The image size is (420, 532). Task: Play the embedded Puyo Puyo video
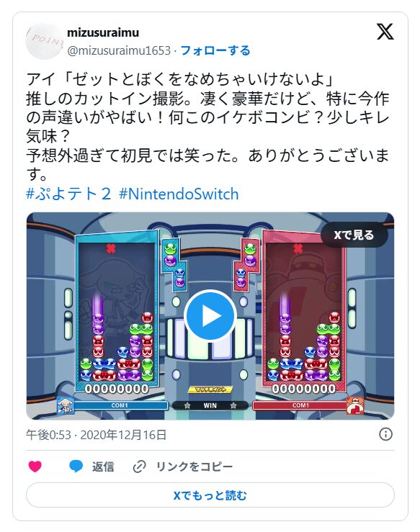[210, 315]
